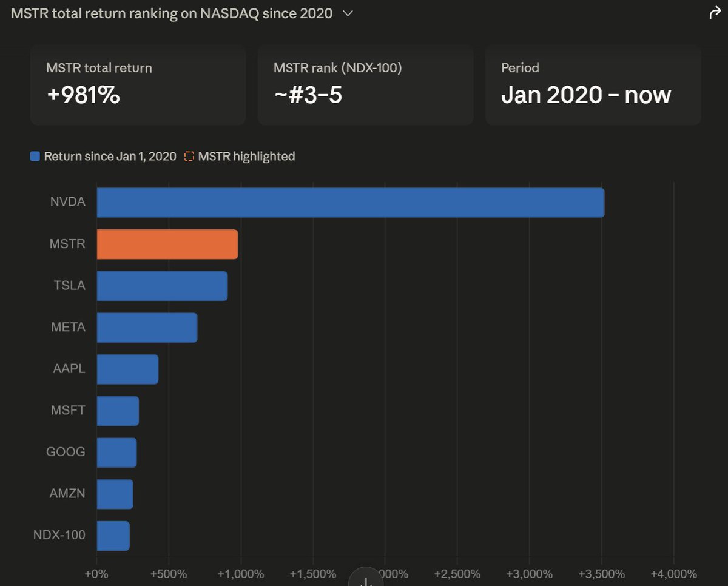Expand the chart title dropdown chevron

point(348,13)
